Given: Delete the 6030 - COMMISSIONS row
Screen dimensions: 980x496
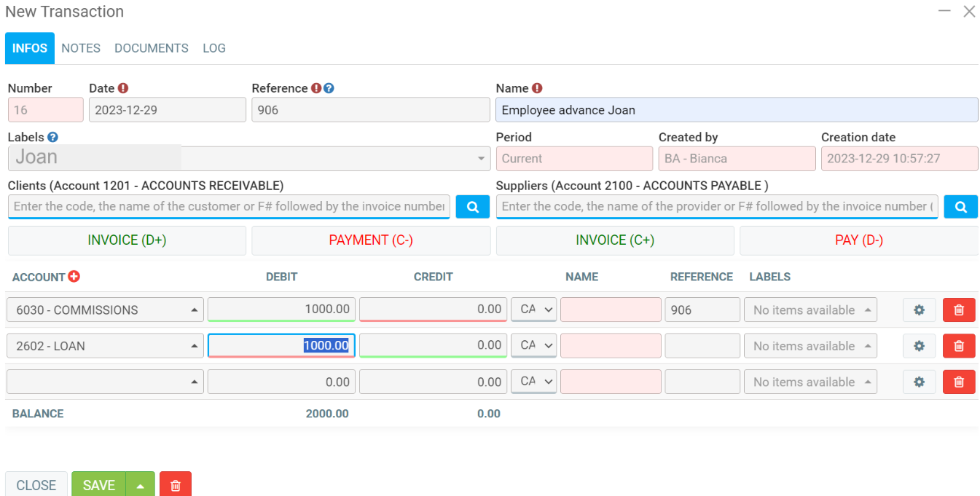Looking at the screenshot, I should (x=958, y=310).
